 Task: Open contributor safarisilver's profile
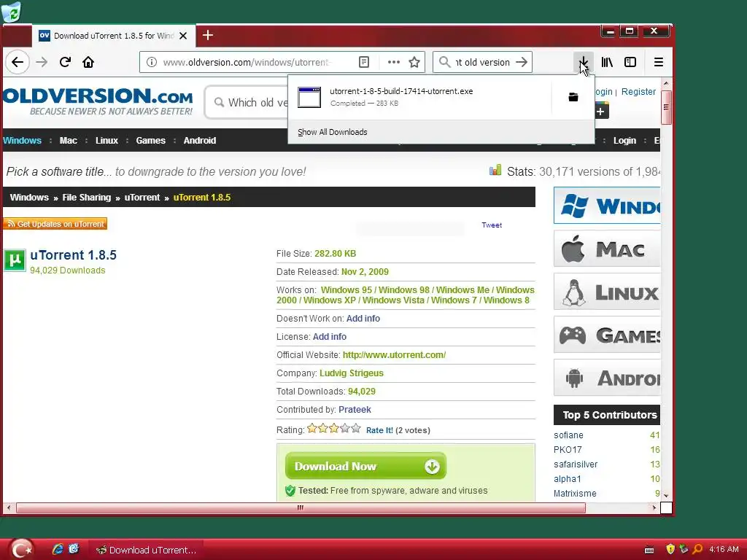tap(576, 464)
